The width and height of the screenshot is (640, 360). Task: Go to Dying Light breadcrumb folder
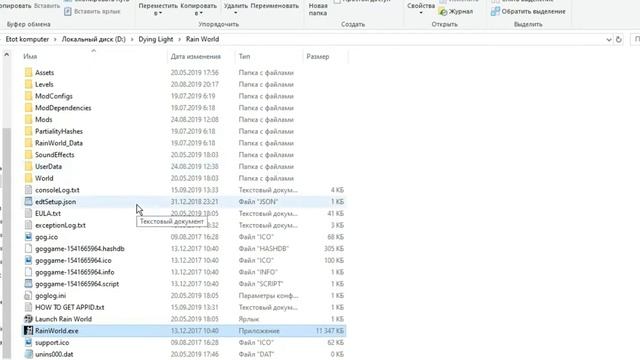156,39
